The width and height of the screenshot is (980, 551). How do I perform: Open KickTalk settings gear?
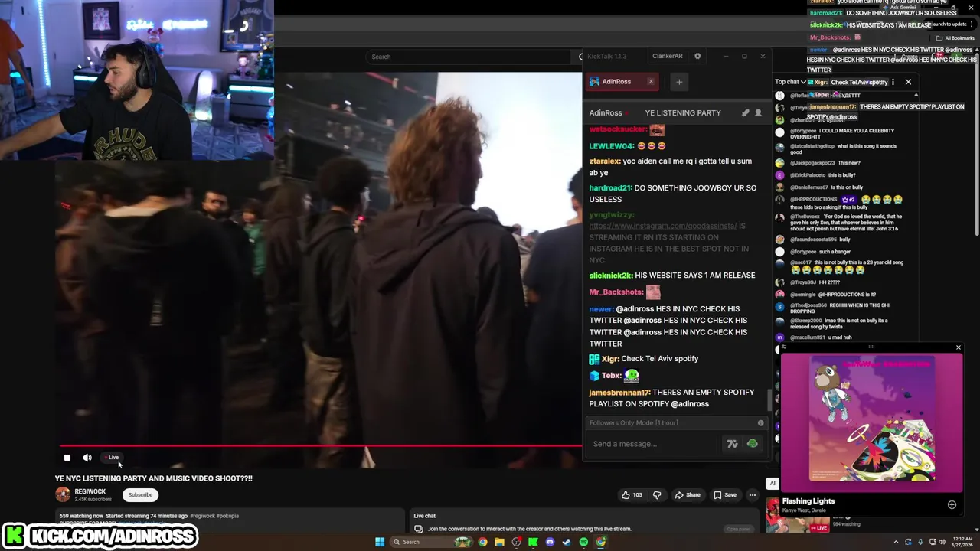(697, 56)
